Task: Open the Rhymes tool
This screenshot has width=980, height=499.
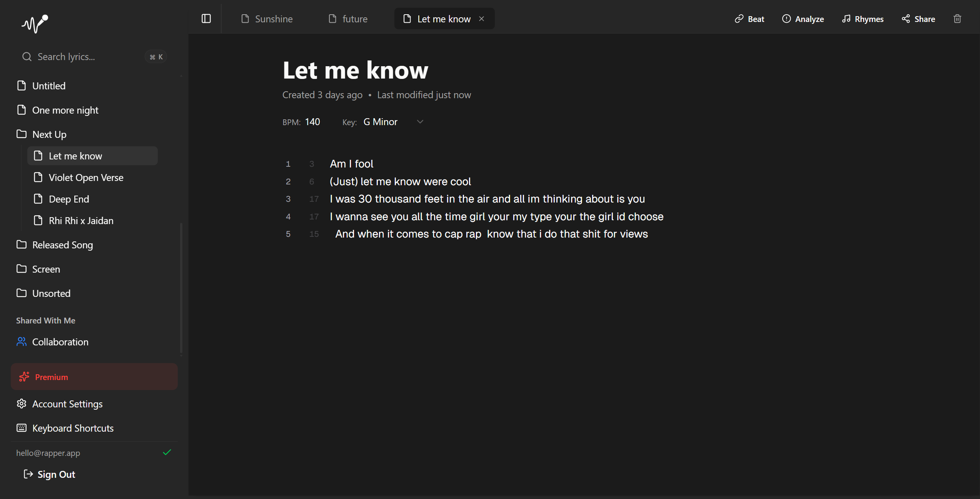Action: 863,18
